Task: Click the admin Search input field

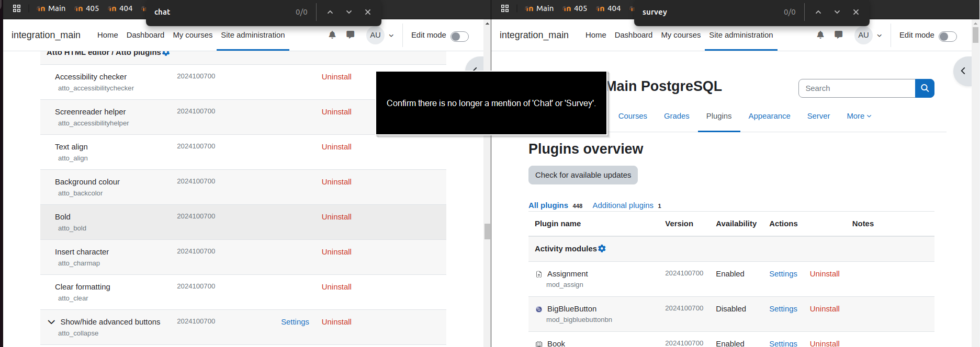Action: click(x=857, y=88)
